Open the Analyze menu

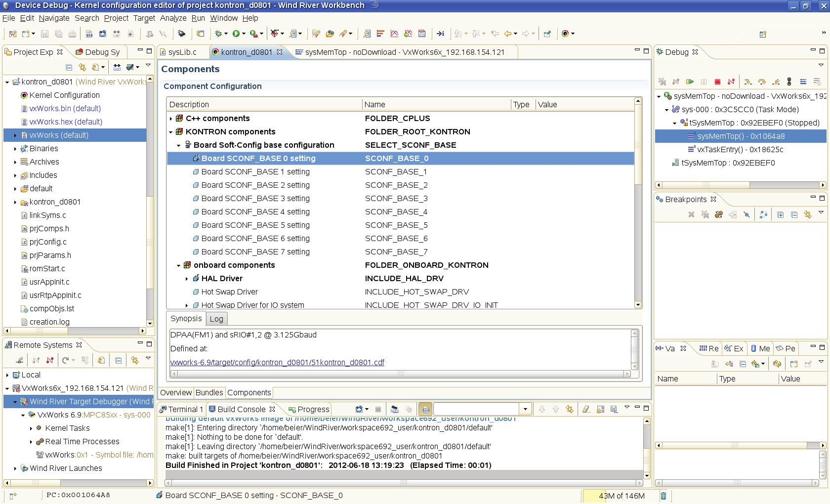pyautogui.click(x=173, y=18)
